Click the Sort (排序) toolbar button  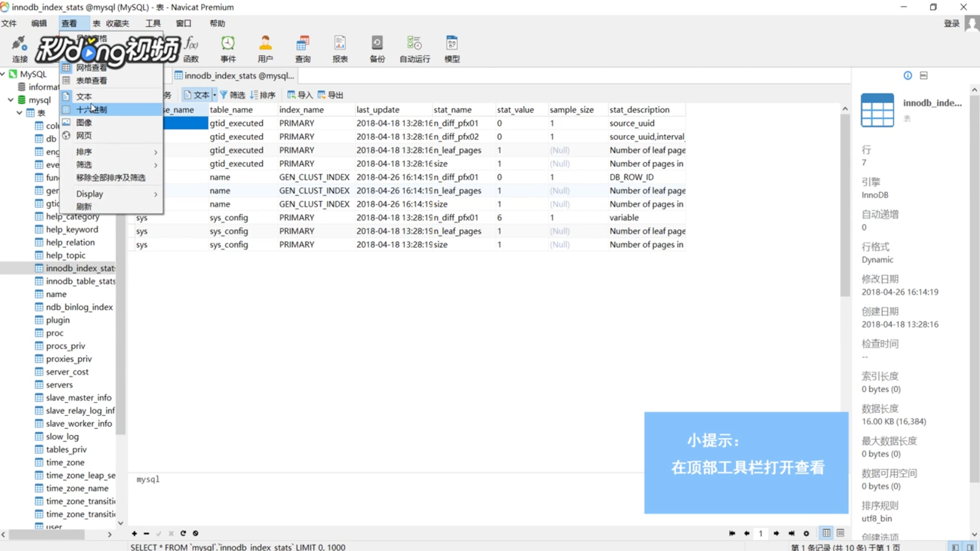[x=263, y=95]
